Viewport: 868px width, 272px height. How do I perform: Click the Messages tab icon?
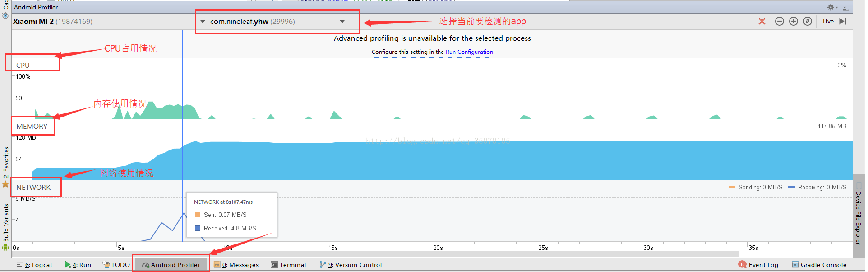pos(217,265)
